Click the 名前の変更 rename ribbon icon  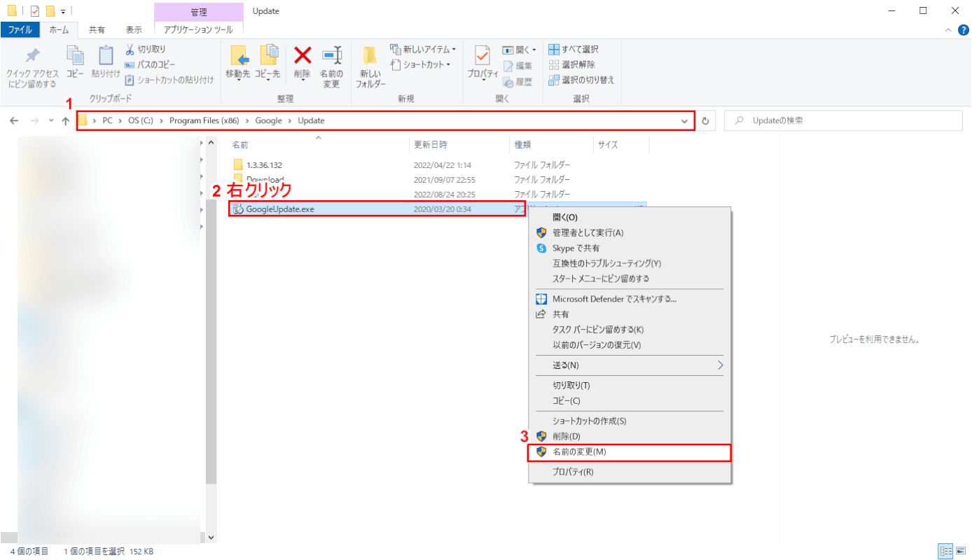(331, 68)
